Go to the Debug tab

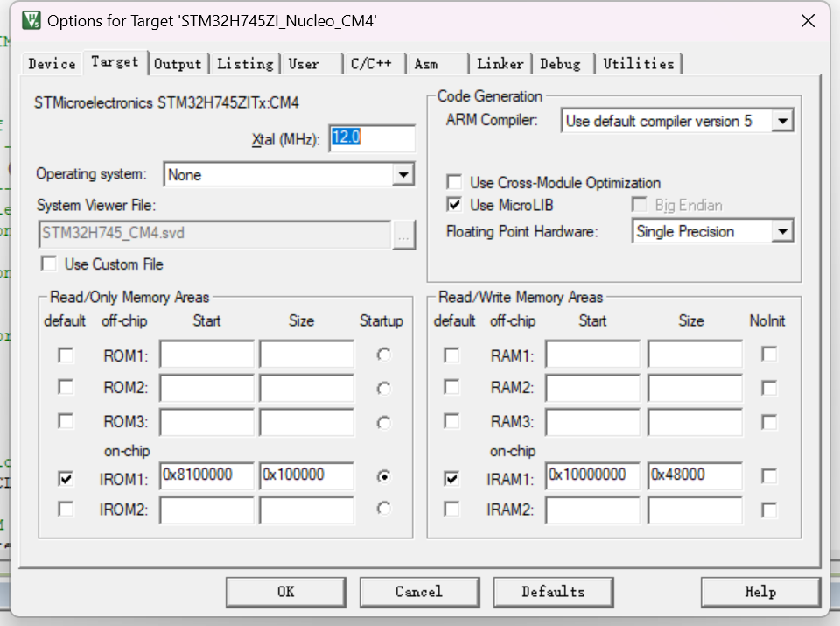click(563, 64)
